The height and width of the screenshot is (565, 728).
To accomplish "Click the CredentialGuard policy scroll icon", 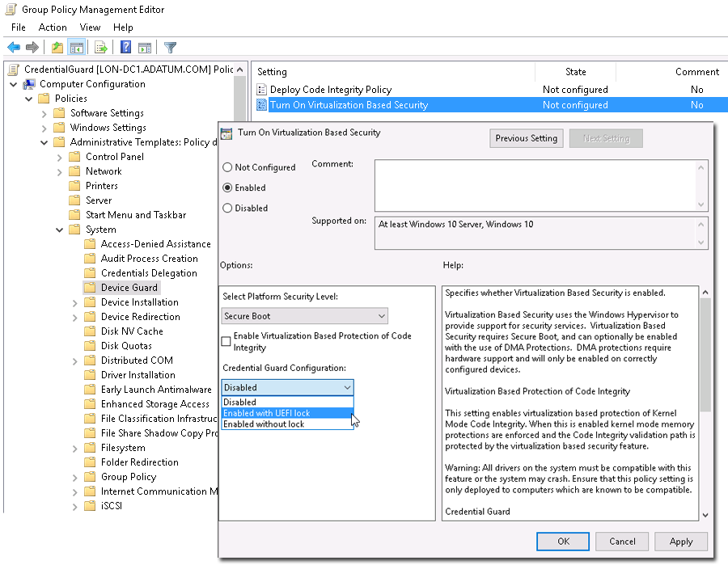I will tap(15, 70).
